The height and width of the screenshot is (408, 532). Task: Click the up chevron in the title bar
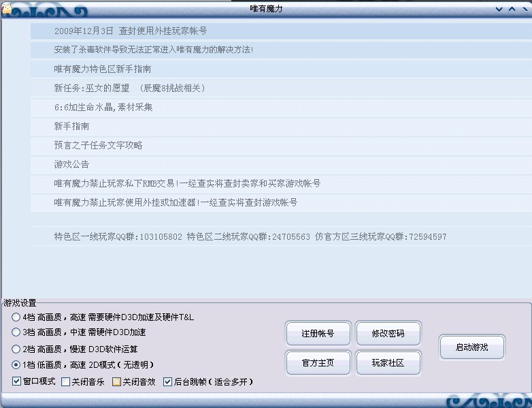click(512, 9)
